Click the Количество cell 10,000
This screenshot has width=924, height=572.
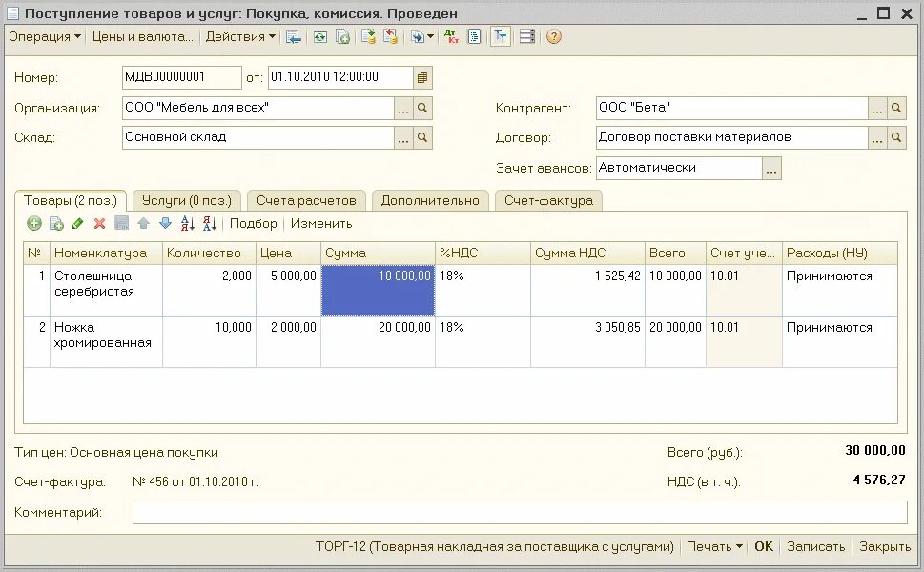209,341
